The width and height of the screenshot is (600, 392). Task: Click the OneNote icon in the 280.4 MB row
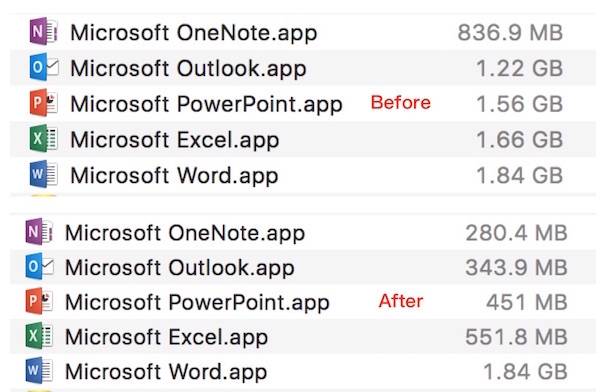tap(39, 232)
